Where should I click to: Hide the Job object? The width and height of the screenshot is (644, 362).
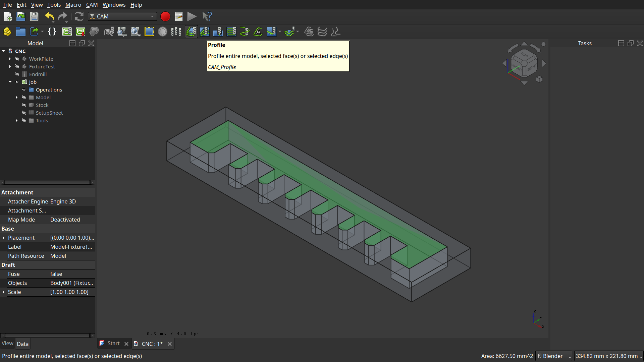pyautogui.click(x=17, y=82)
